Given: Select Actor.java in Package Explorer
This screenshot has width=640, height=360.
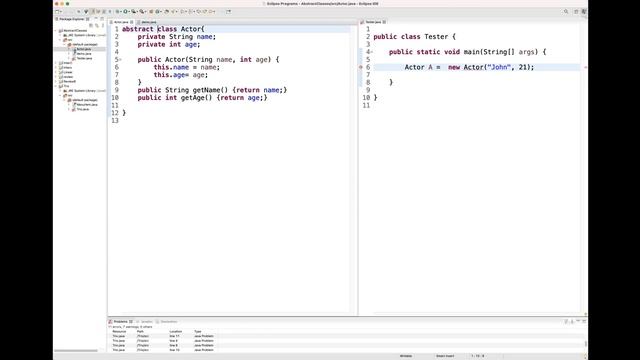Looking at the screenshot, I should point(84,49).
